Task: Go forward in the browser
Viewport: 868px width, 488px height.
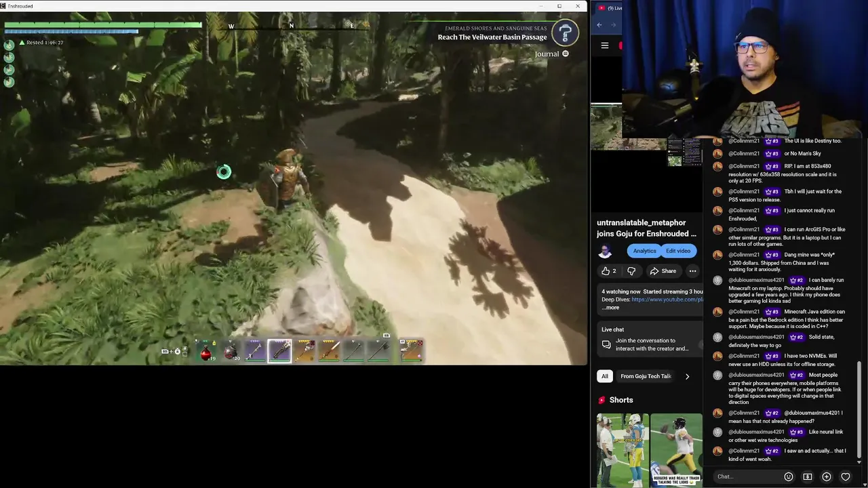Action: 614,25
